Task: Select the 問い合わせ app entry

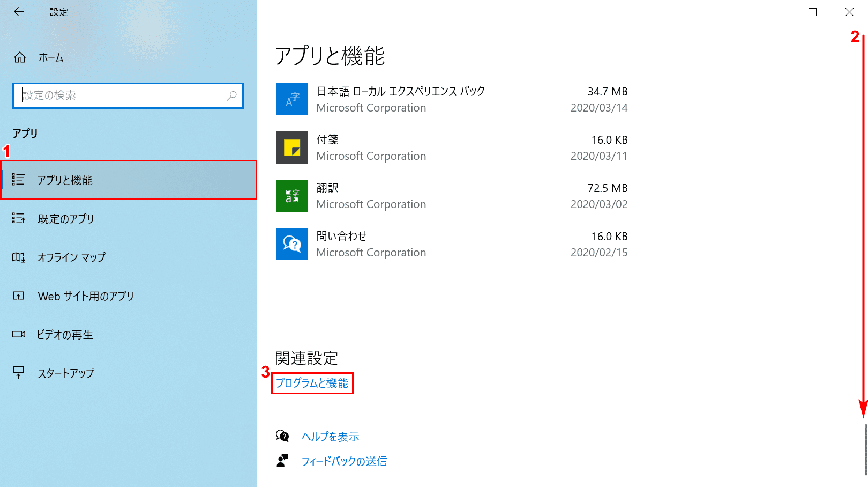Action: 452,244
